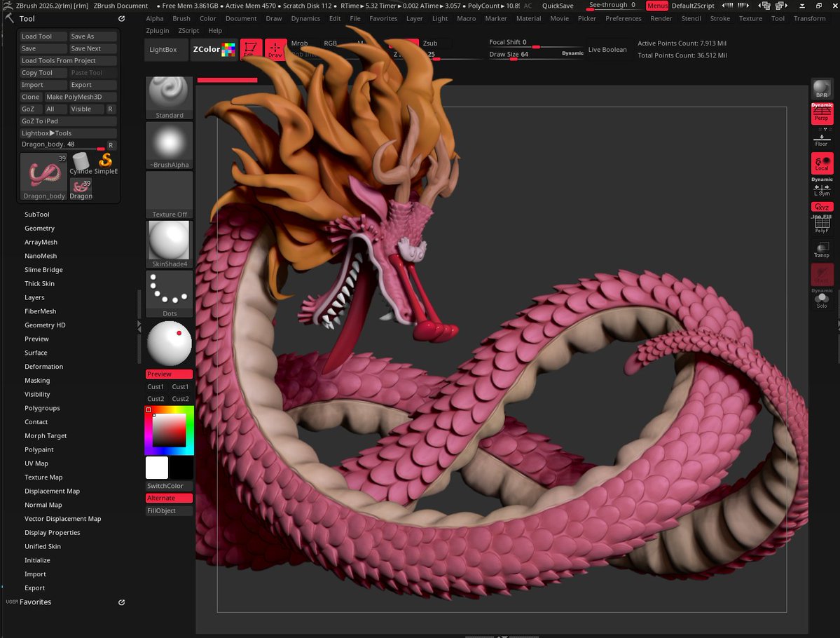The image size is (840, 638).
Task: Open the SkinShade4 material selector
Action: click(x=170, y=244)
